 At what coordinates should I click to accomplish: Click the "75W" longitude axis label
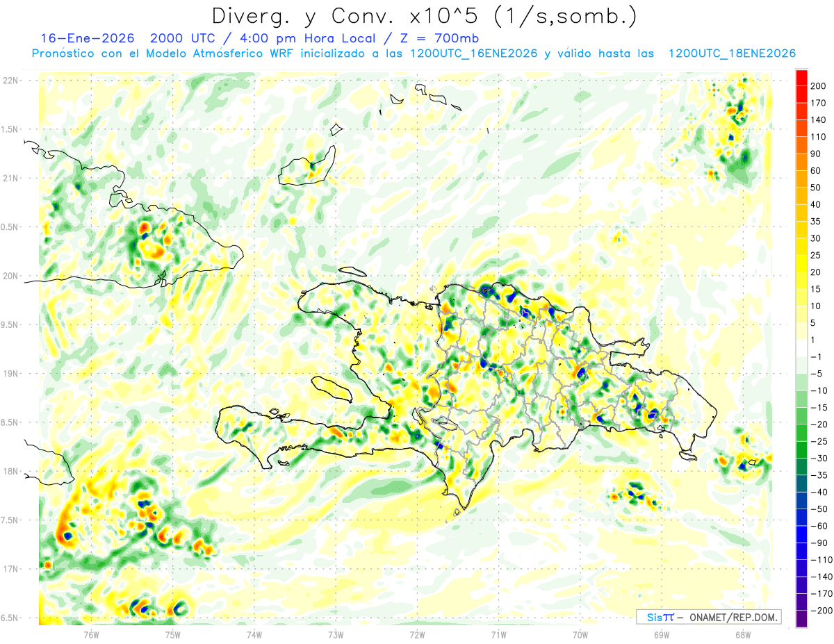pos(173,634)
